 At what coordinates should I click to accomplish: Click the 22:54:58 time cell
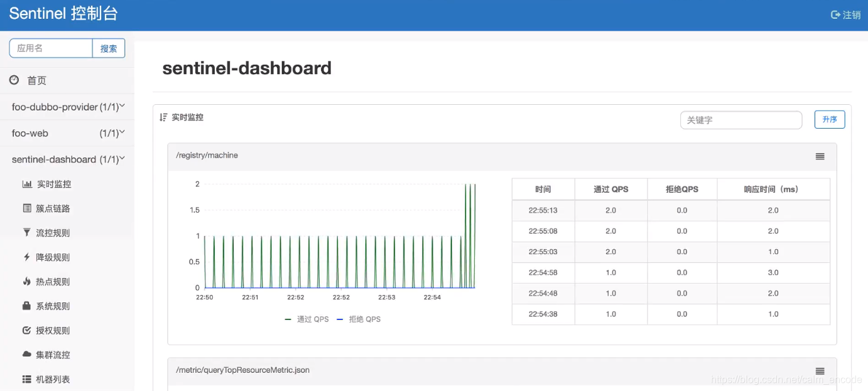(x=543, y=272)
